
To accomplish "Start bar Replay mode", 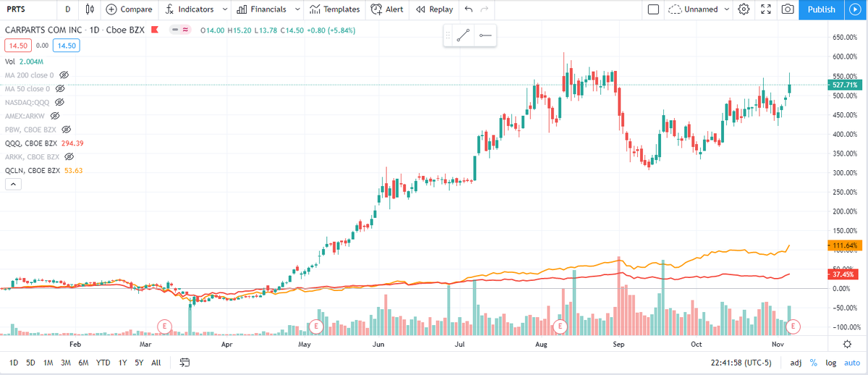I will [x=434, y=9].
